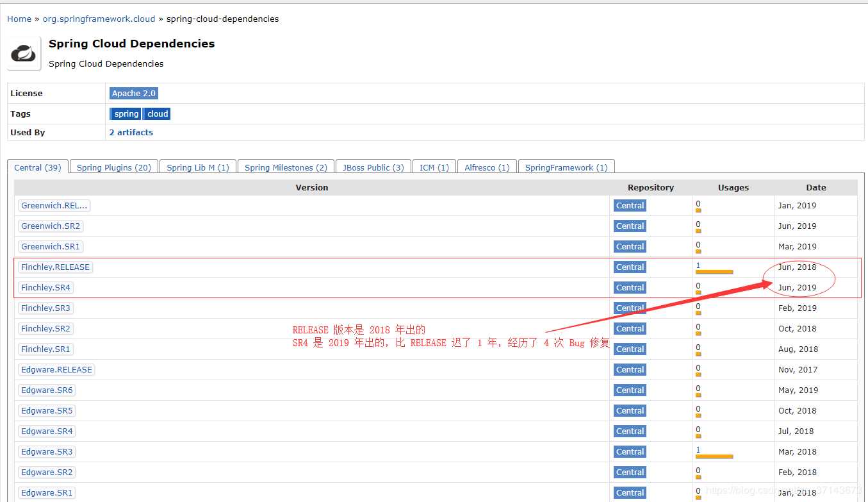Click the Used By row label
The width and height of the screenshot is (868, 502).
28,132
